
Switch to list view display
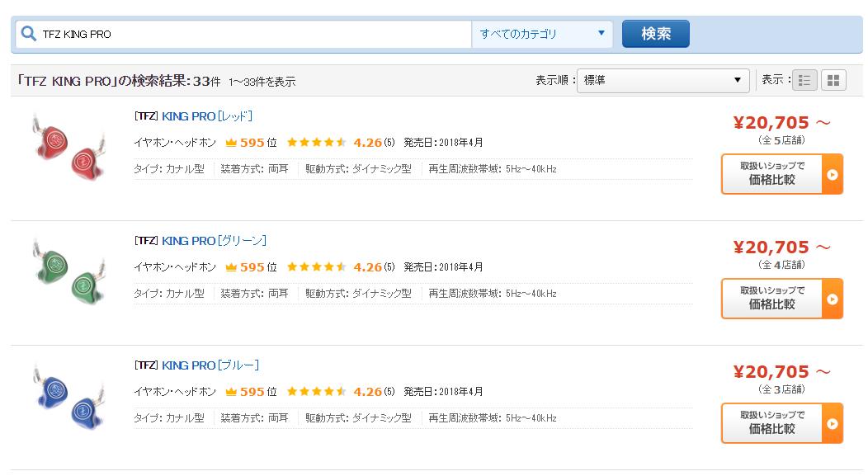804,80
